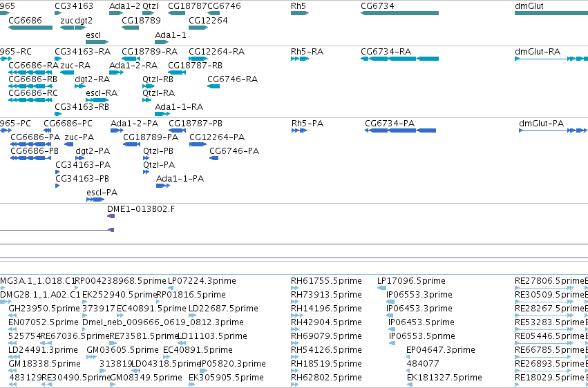Click the 'RE27806.5prime' EST label

point(549,281)
